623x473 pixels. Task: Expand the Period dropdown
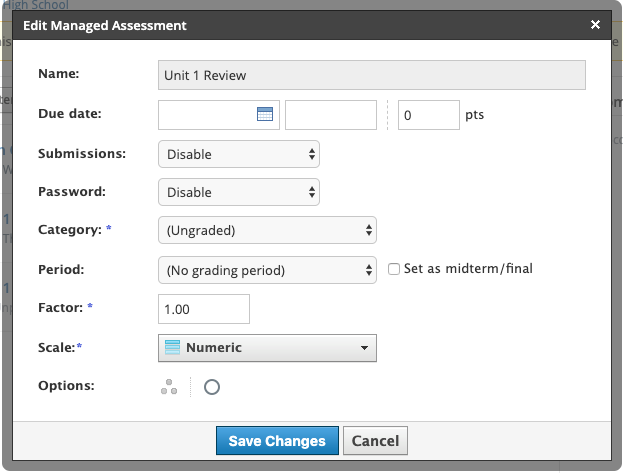point(267,270)
